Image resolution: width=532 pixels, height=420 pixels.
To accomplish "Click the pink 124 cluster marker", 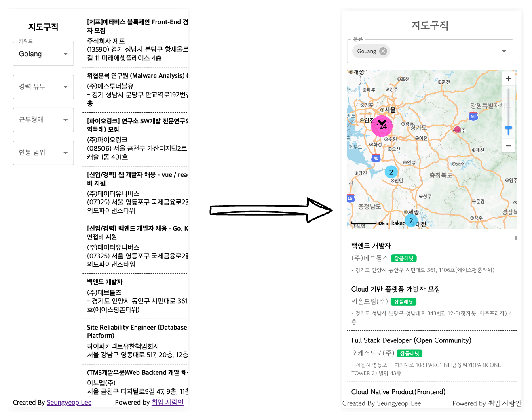I will pos(381,126).
